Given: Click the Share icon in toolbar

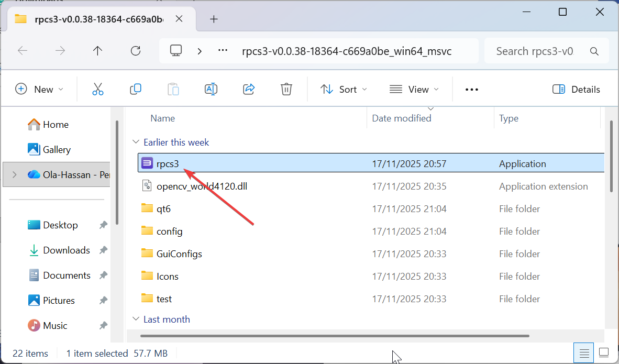Looking at the screenshot, I should 249,89.
